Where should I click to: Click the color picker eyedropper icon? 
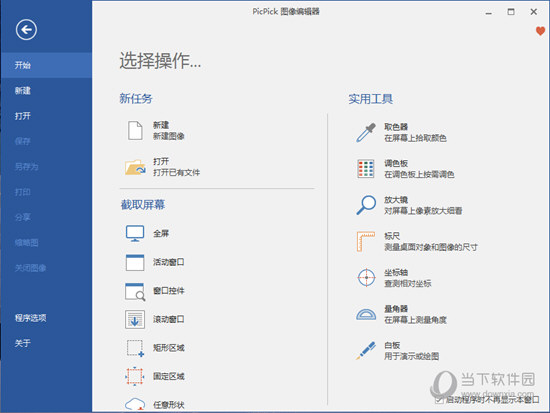point(366,132)
